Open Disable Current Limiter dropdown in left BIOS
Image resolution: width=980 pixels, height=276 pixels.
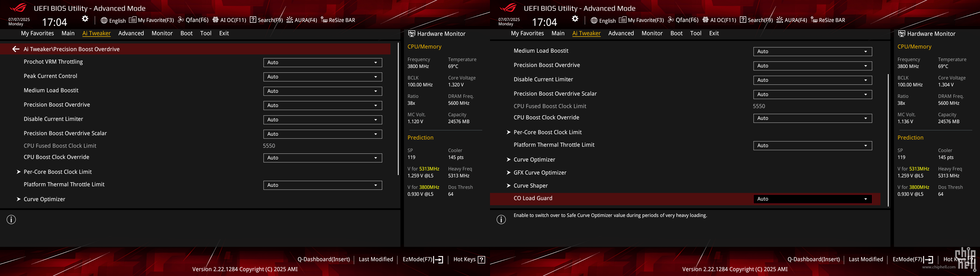323,120
